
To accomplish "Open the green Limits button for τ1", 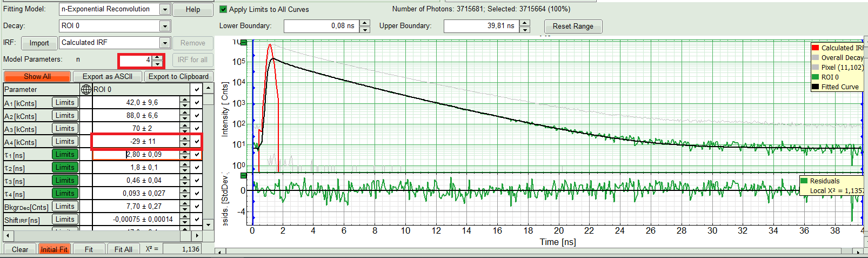I will tap(65, 154).
